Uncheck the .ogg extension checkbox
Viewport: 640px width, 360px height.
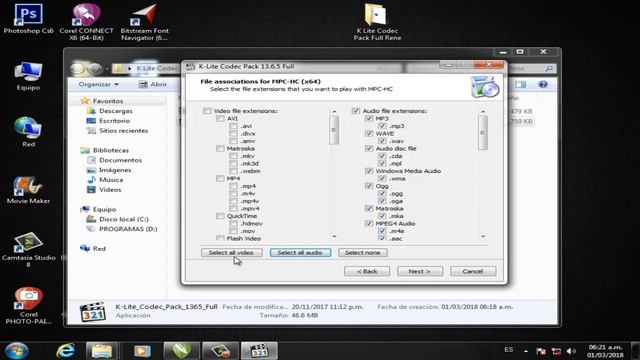click(x=382, y=193)
